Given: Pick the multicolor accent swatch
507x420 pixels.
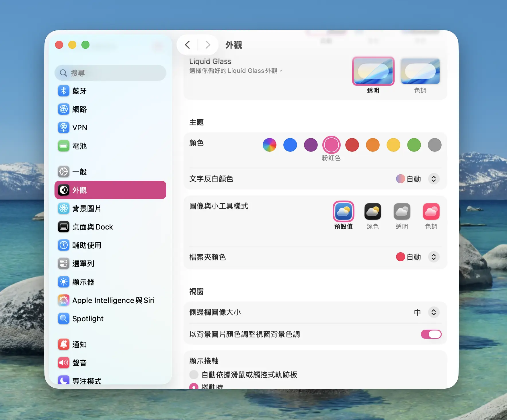Looking at the screenshot, I should tap(270, 145).
